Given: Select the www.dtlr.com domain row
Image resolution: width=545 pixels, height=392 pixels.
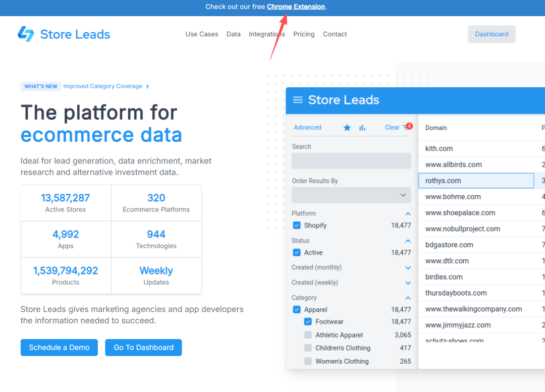Looking at the screenshot, I should [x=481, y=261].
